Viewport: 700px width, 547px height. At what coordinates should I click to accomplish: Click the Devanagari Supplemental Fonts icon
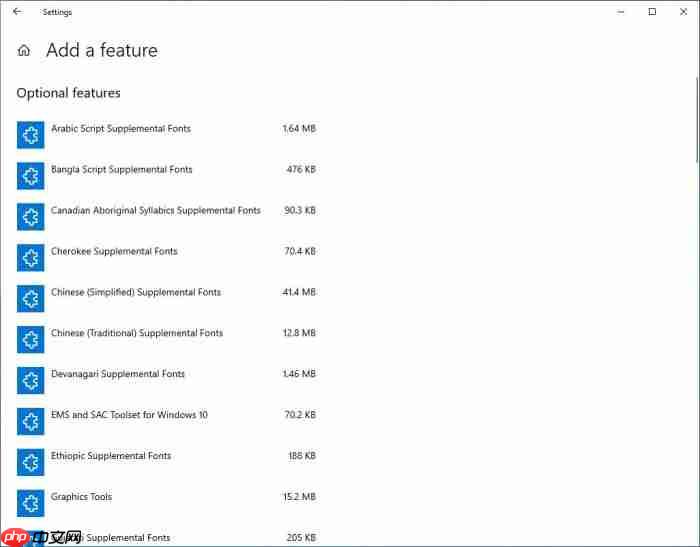pos(31,380)
